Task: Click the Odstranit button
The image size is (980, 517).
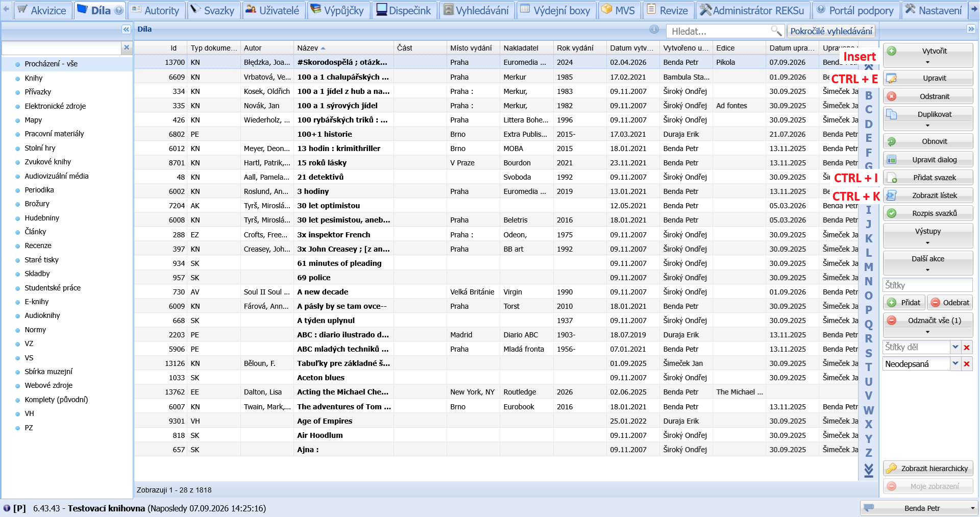Action: coord(928,96)
